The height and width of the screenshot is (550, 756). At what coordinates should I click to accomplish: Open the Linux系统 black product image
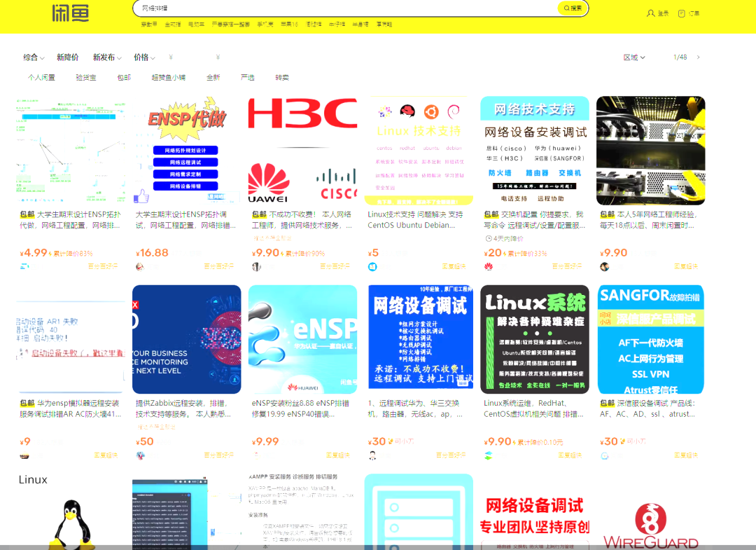click(535, 339)
